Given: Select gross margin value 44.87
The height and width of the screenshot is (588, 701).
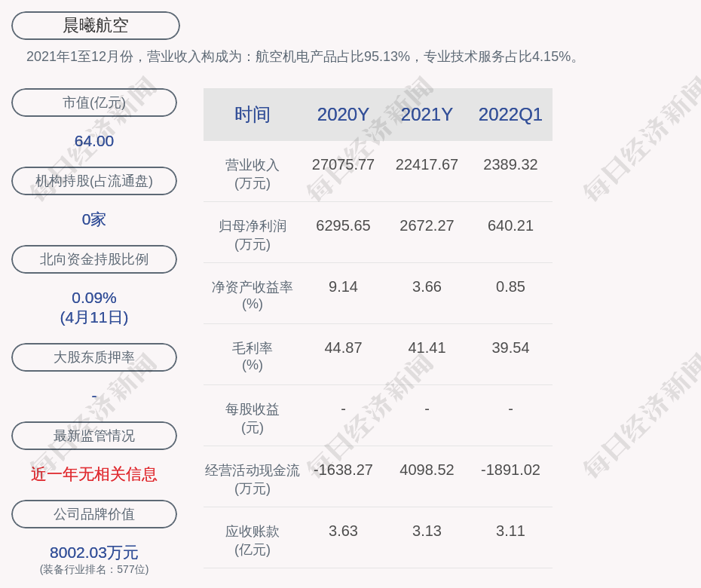Looking at the screenshot, I should pos(343,348).
